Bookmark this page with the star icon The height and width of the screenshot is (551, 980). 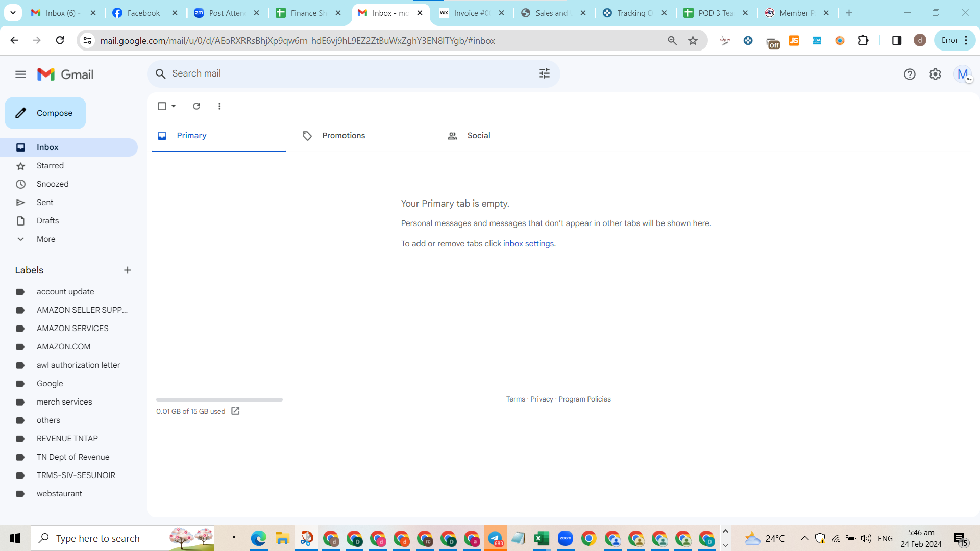click(693, 40)
